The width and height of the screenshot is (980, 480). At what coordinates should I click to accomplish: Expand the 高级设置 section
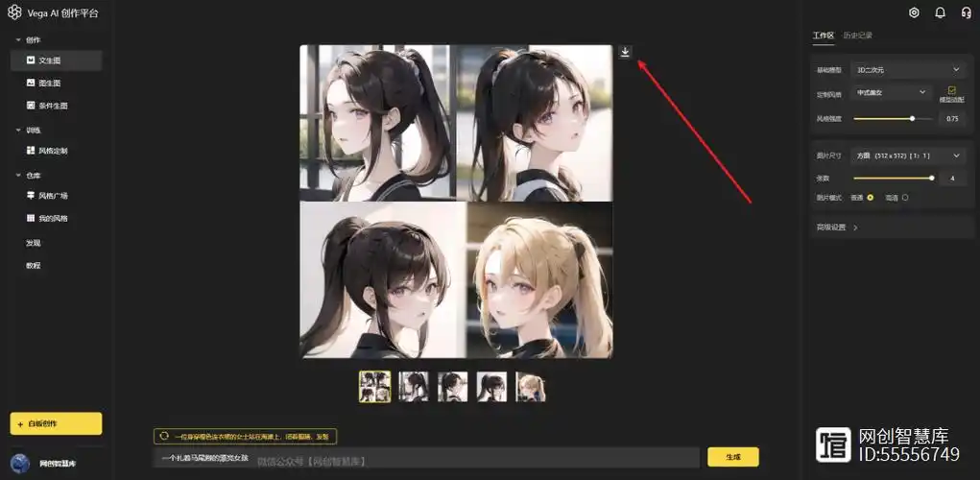pyautogui.click(x=835, y=228)
